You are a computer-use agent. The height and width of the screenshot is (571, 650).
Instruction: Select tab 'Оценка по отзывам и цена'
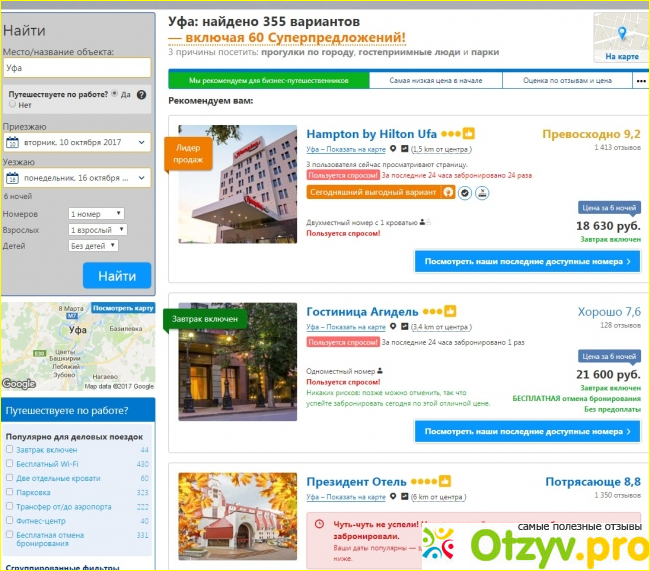click(x=567, y=80)
